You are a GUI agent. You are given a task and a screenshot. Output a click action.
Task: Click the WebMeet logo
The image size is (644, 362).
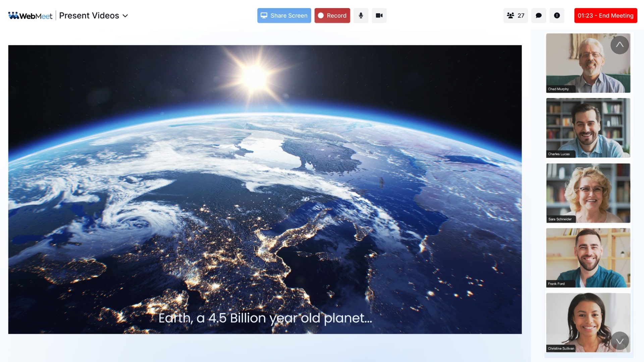[x=30, y=15]
